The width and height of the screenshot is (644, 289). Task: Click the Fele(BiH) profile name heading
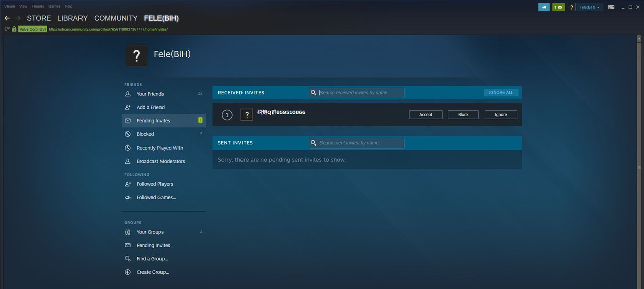coord(172,54)
